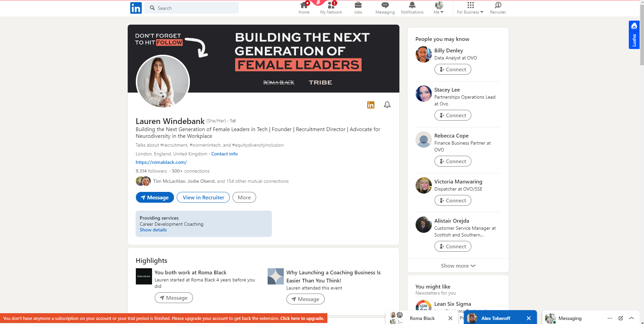Click the View in Recruiter button
644x324 pixels.
click(x=203, y=197)
